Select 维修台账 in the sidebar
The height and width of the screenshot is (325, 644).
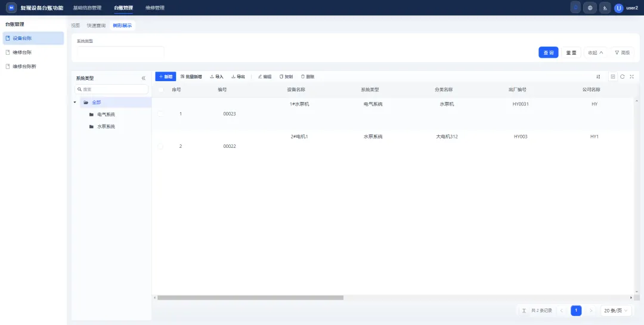click(33, 52)
